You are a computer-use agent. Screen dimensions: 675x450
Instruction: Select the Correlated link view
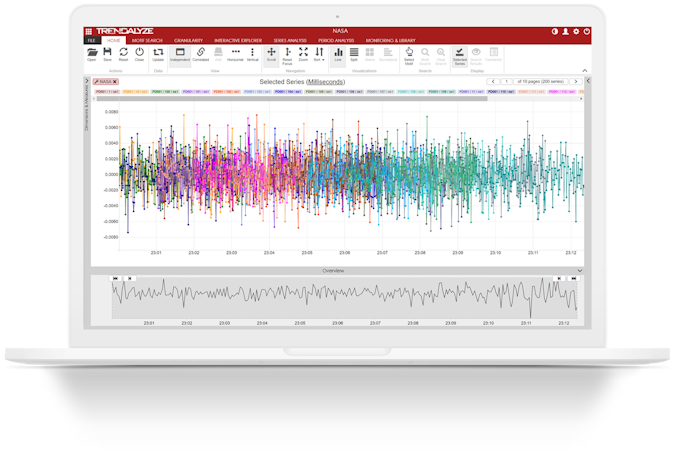(201, 54)
